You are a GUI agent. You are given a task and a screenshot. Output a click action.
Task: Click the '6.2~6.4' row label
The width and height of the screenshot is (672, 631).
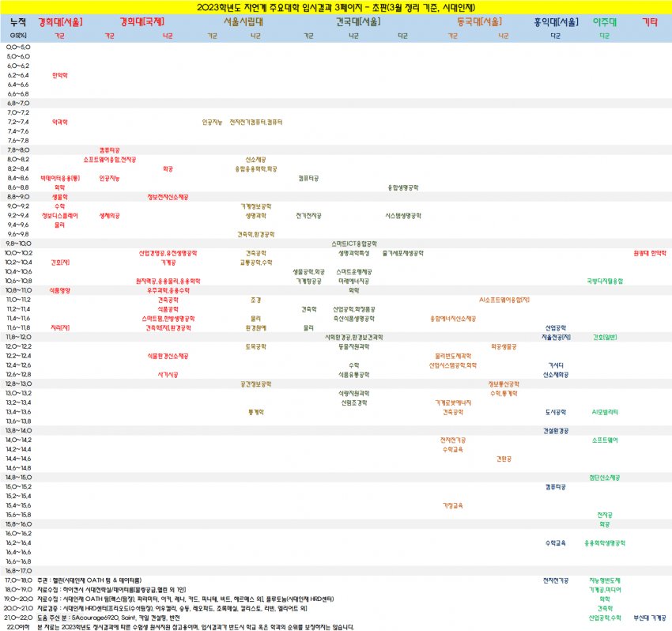[x=18, y=75]
